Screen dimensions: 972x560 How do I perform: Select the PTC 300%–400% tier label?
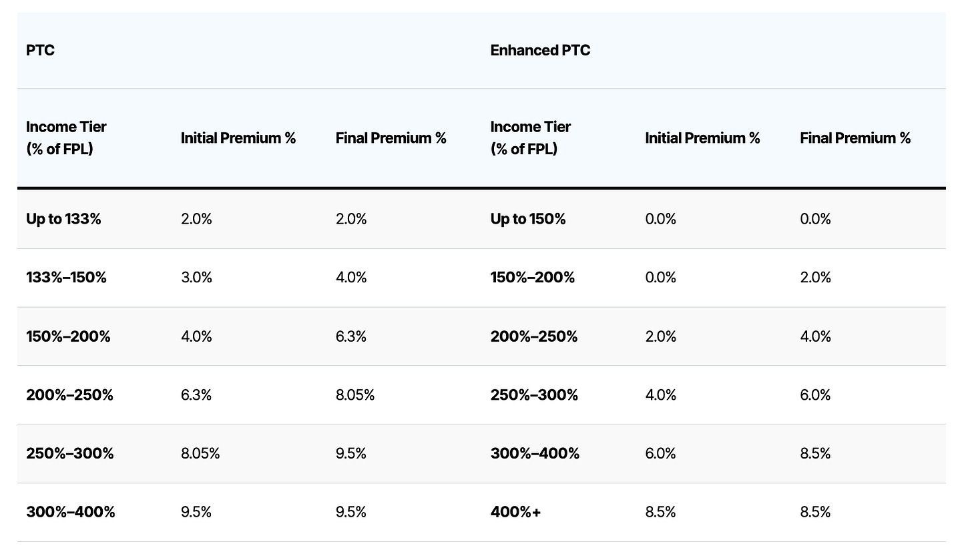pos(70,512)
